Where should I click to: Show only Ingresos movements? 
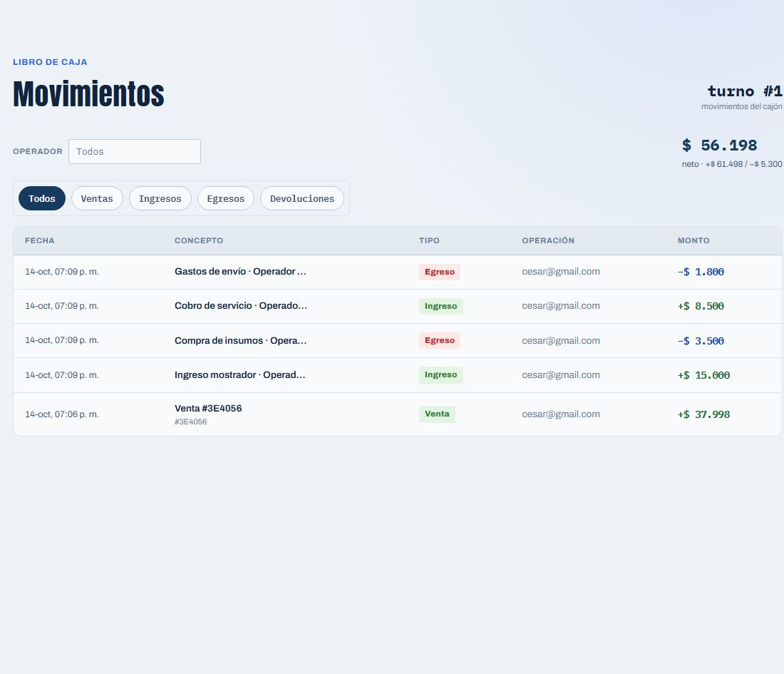pos(160,199)
